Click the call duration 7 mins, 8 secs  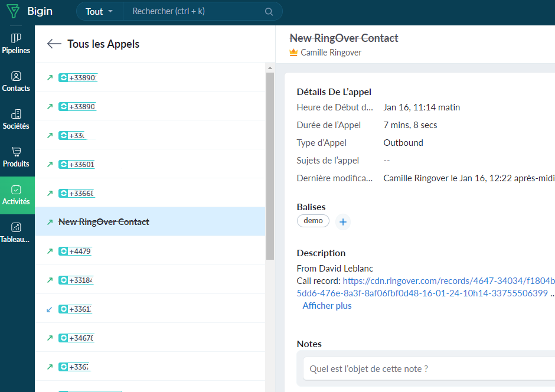pos(410,125)
